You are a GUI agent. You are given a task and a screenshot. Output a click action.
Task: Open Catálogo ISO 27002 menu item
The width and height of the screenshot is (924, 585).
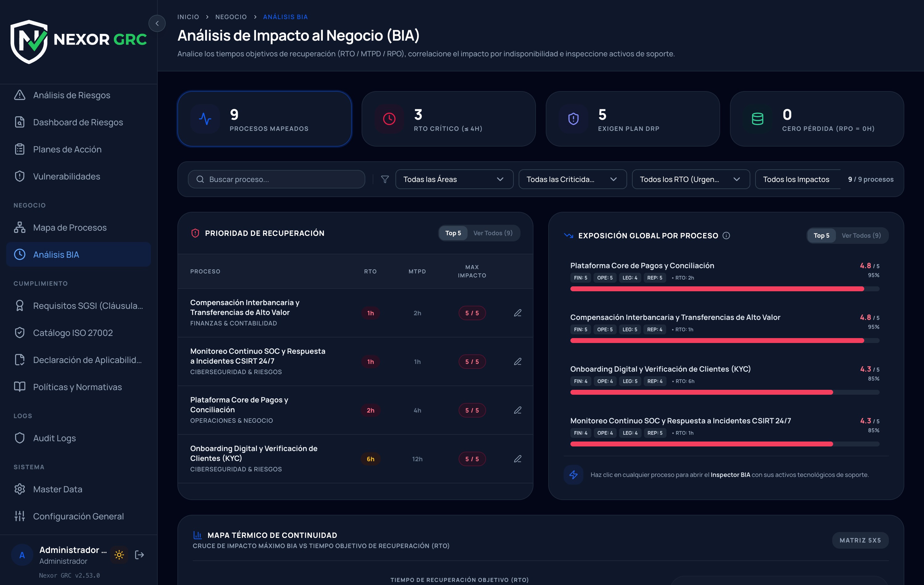coord(78,333)
